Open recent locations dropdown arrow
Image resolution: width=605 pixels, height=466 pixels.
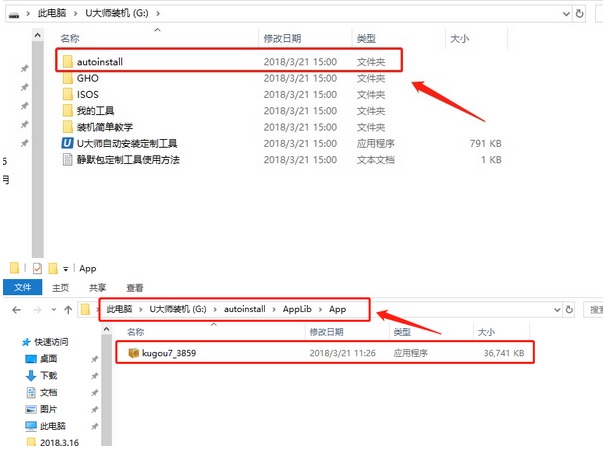point(54,309)
